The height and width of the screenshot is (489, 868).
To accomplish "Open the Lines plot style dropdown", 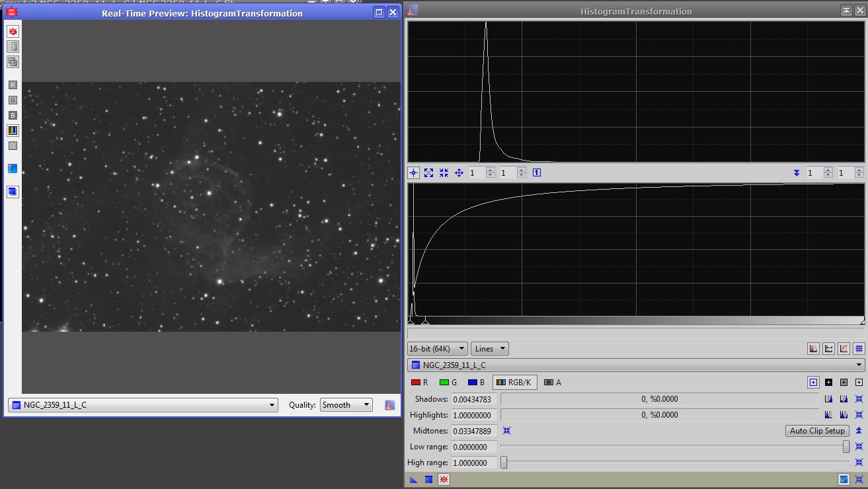I will 490,348.
